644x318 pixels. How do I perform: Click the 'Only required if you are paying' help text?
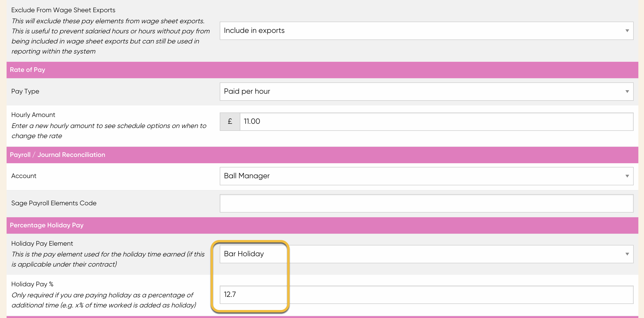pos(104,300)
